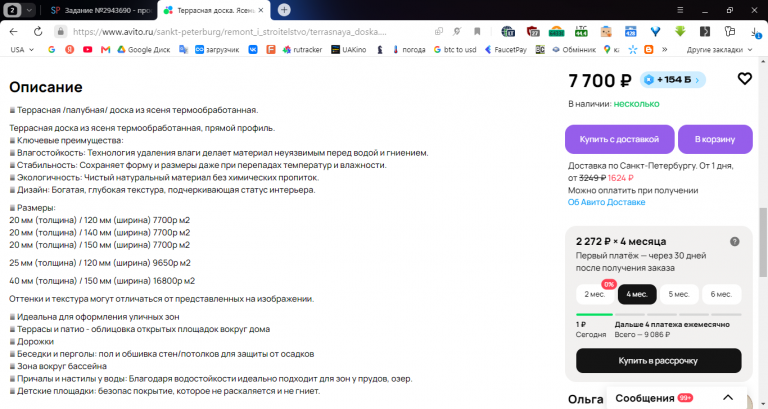Reload the page with the refresh icon
Image resolution: width=768 pixels, height=409 pixels.
coord(38,32)
